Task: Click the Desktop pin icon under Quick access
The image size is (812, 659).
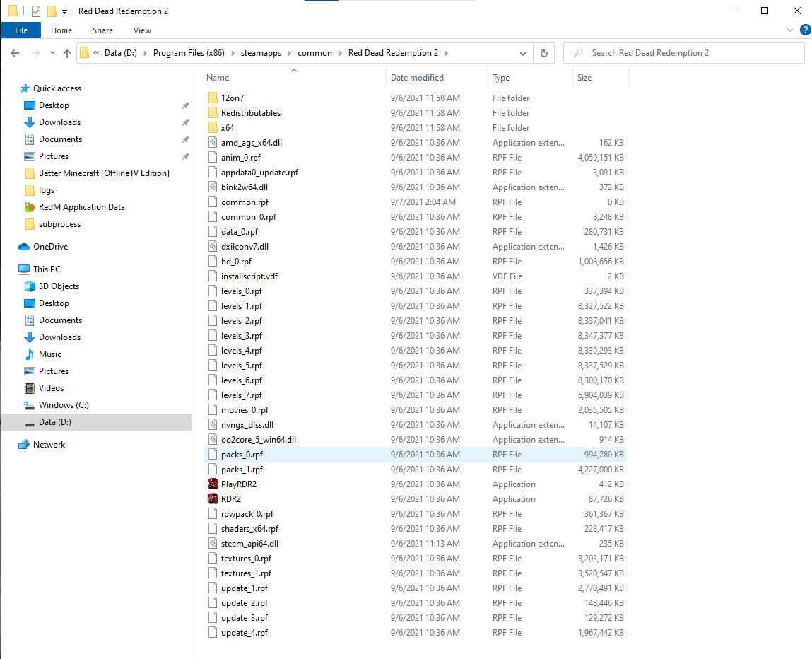Action: tap(185, 105)
